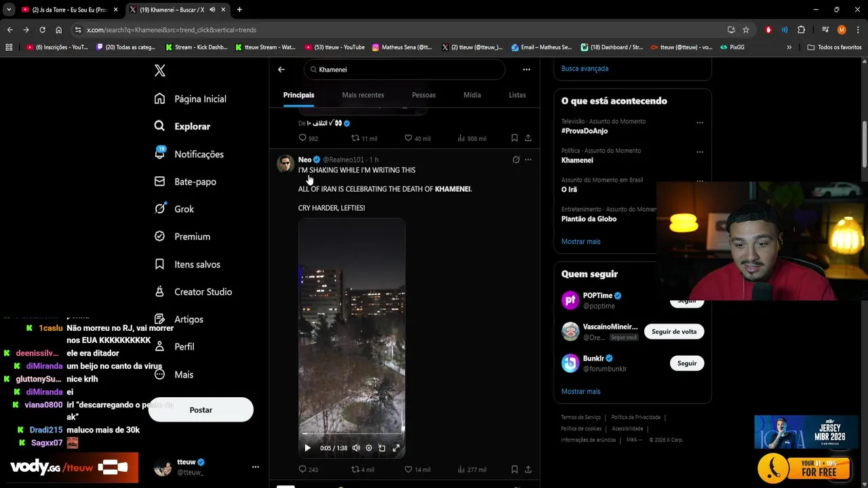
Task: Click the Postar button
Action: tap(201, 410)
